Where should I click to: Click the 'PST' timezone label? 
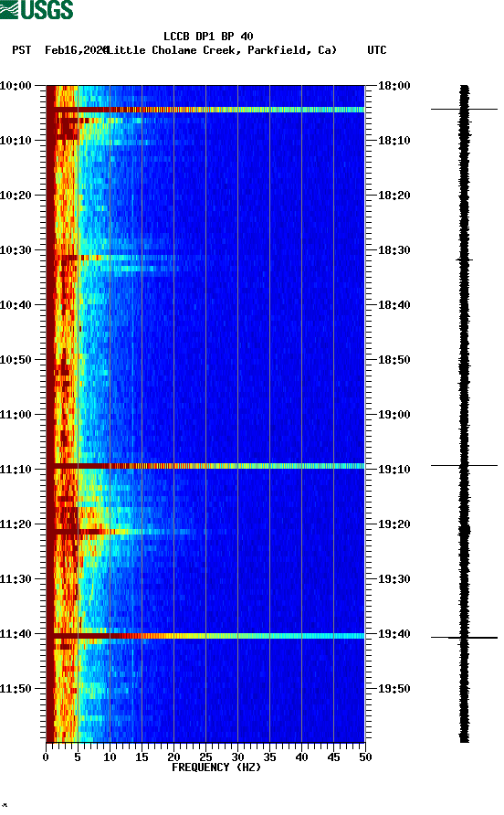coord(22,50)
